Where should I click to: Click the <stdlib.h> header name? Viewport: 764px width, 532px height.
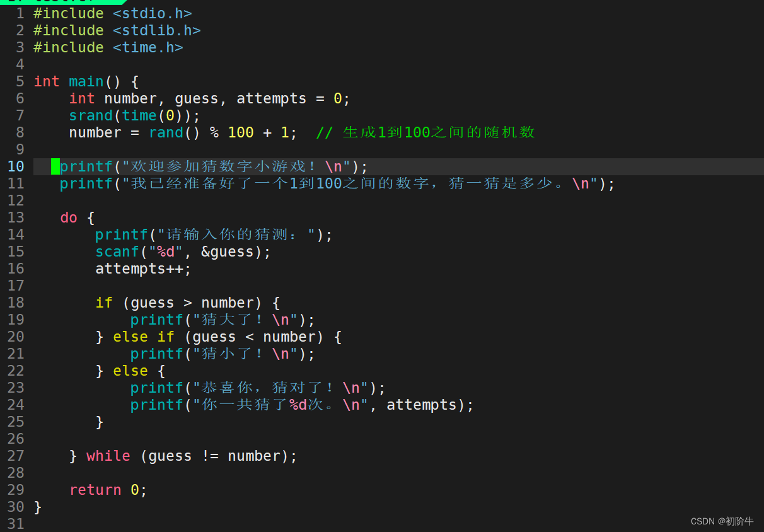click(157, 30)
